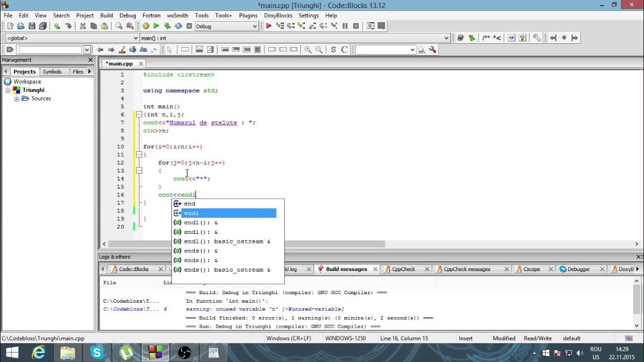The width and height of the screenshot is (644, 362).
Task: Save the current file with floppy icon
Action: [32, 26]
